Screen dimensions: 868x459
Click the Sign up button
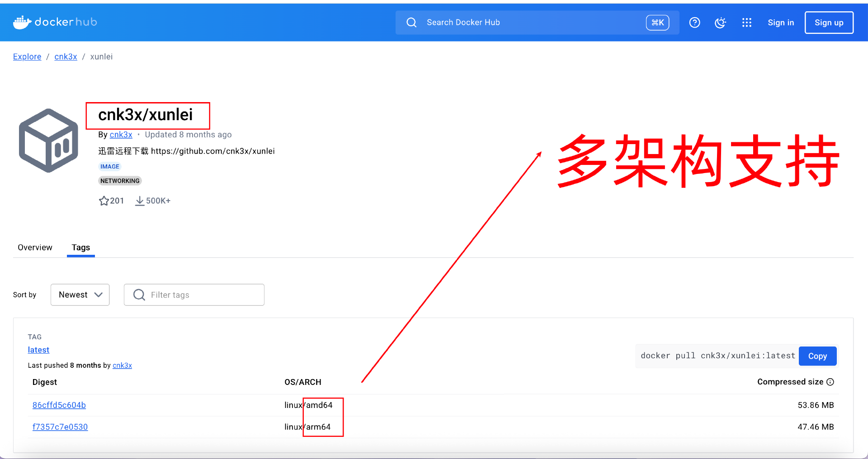(829, 22)
